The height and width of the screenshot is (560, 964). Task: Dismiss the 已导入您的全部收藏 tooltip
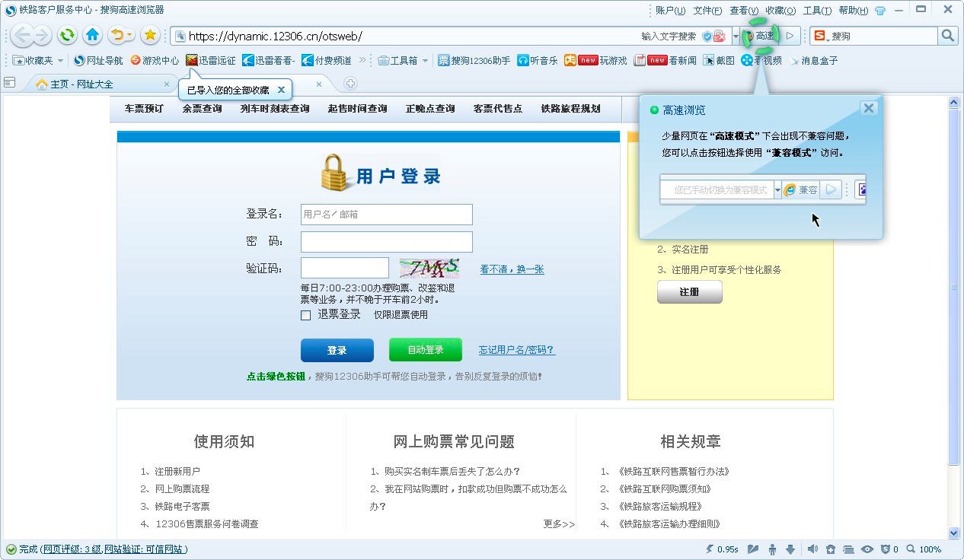[281, 90]
